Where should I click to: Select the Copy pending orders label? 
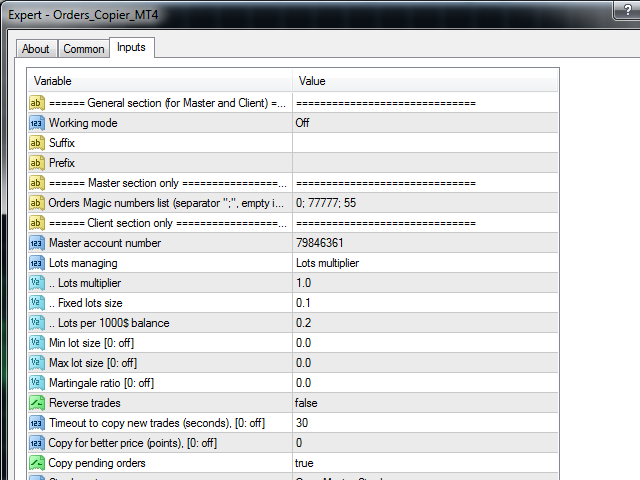pos(97,463)
